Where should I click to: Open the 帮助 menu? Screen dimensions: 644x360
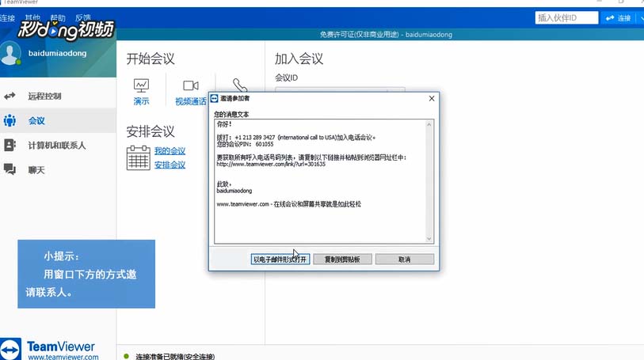(58, 17)
